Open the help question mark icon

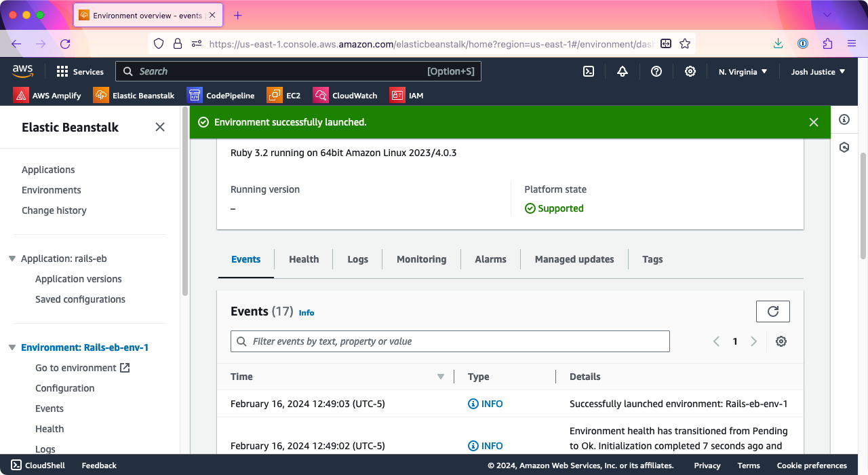[x=656, y=71]
